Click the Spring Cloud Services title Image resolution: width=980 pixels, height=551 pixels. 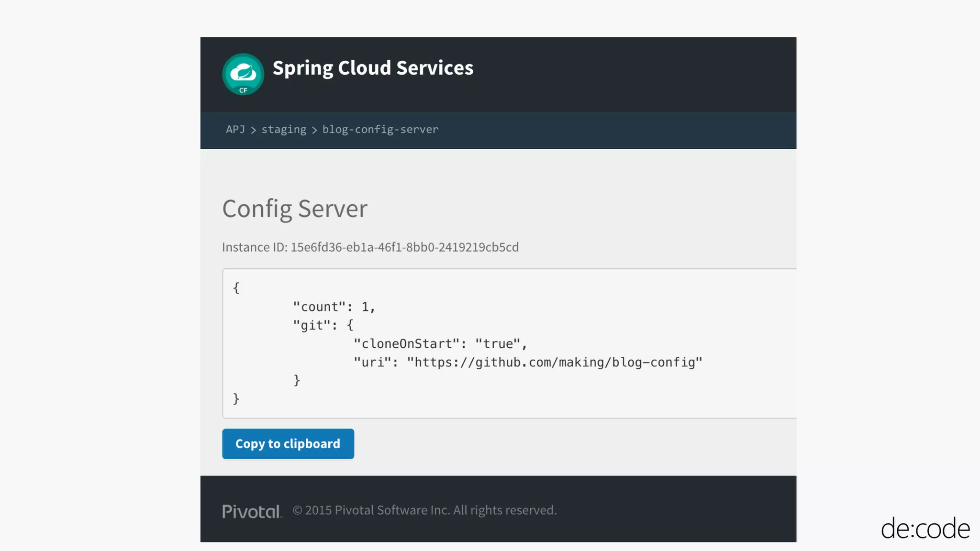pos(373,68)
